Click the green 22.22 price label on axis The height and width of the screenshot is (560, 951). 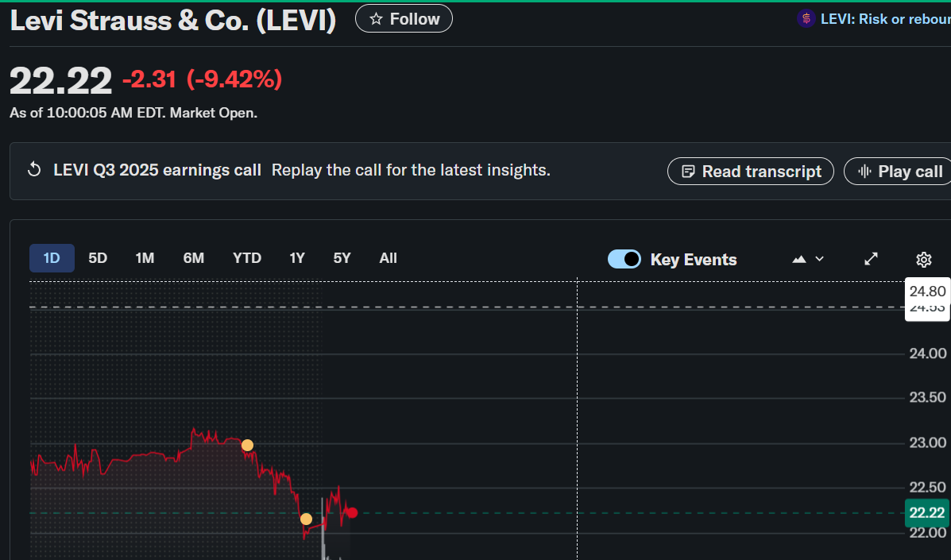click(x=926, y=513)
